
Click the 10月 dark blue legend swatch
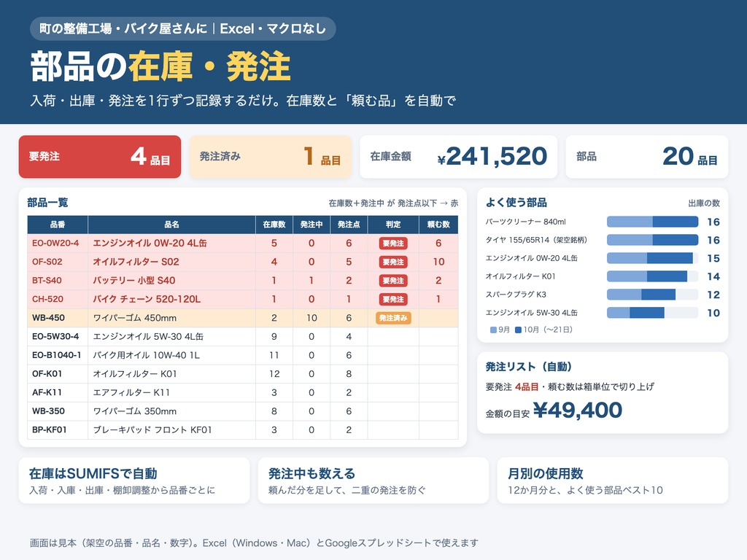coord(518,330)
